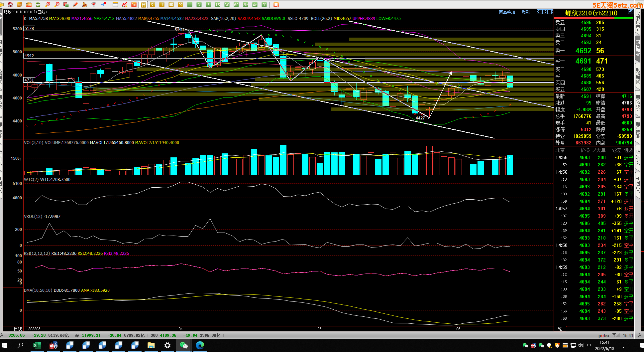Viewport: 644px width, 352px height.
Task: Select the 1-minute period button
Action: [190, 5]
